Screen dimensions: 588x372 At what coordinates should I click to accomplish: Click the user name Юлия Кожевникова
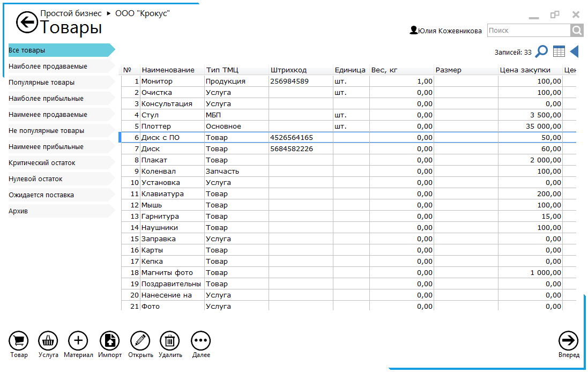point(450,31)
